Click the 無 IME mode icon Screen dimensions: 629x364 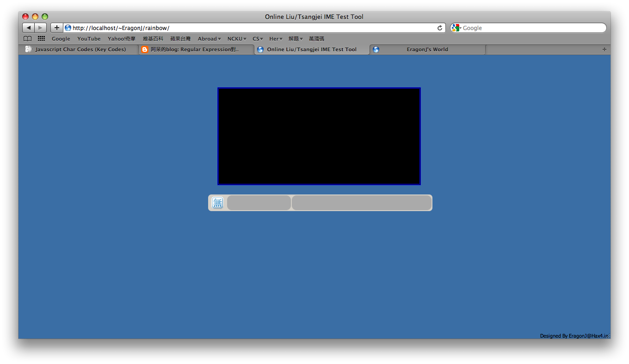[217, 203]
